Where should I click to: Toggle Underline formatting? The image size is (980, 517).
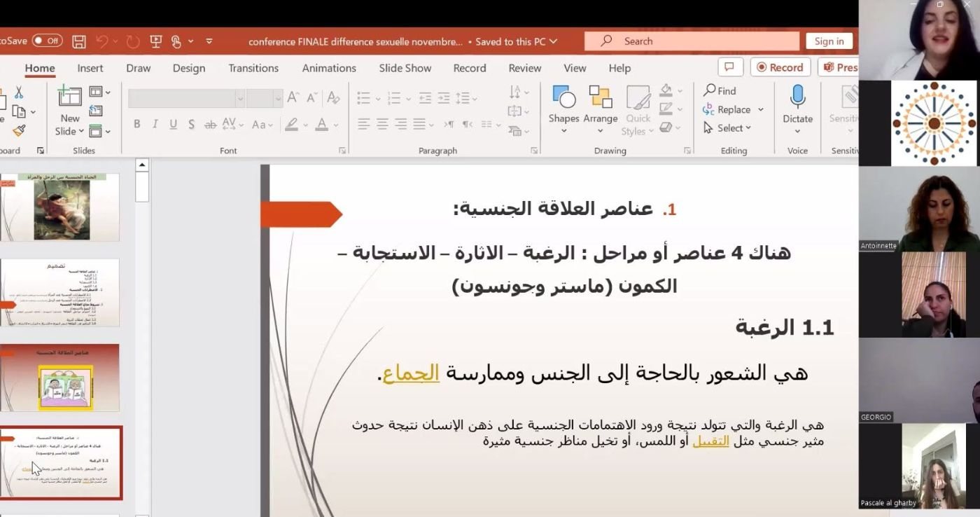click(174, 124)
